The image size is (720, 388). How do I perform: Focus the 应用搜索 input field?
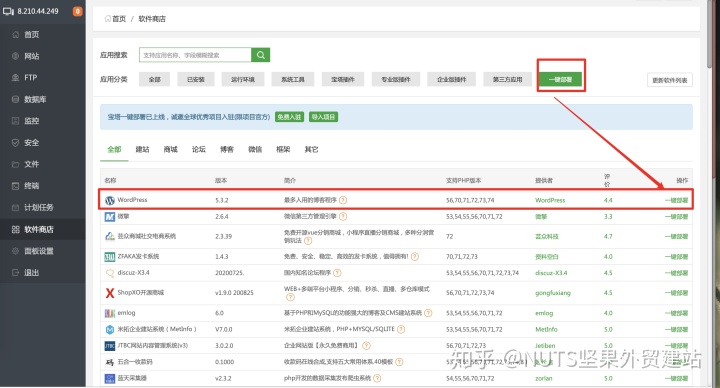click(195, 55)
